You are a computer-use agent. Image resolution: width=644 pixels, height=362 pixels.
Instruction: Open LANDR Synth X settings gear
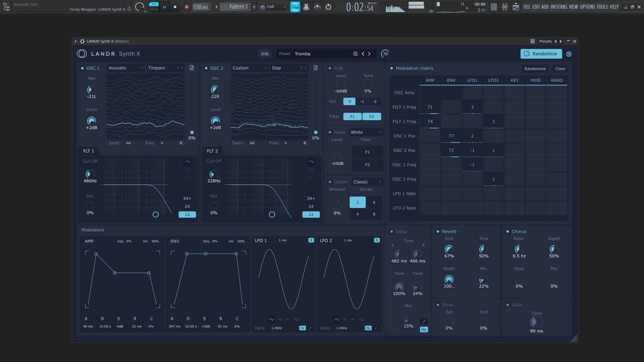pos(569,54)
